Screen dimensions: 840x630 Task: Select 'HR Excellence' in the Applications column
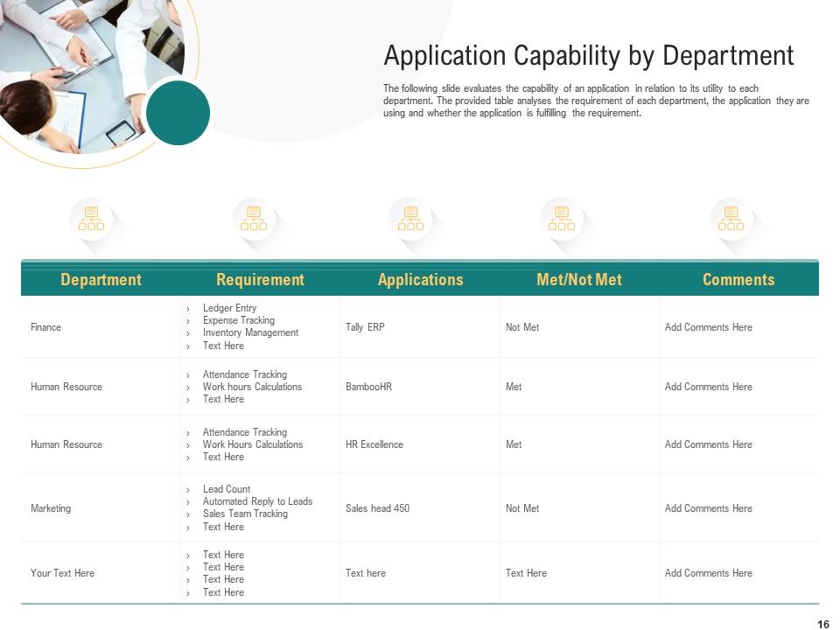[372, 444]
